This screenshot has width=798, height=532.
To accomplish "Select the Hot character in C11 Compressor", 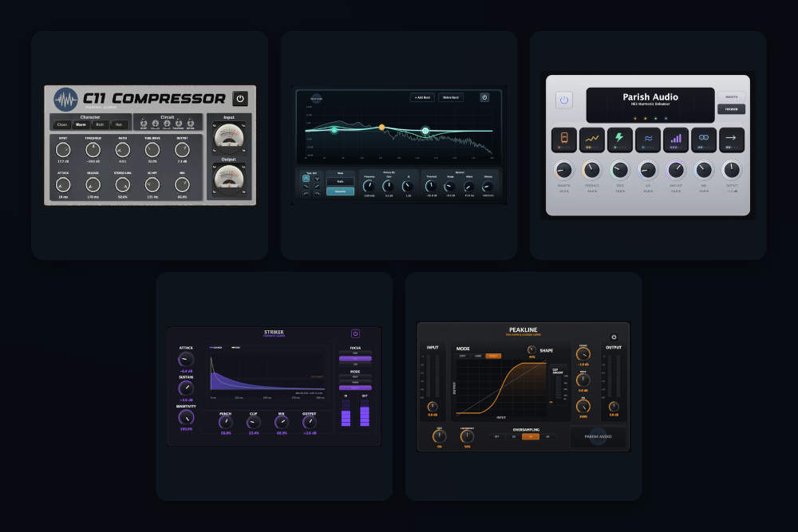I will 119,124.
